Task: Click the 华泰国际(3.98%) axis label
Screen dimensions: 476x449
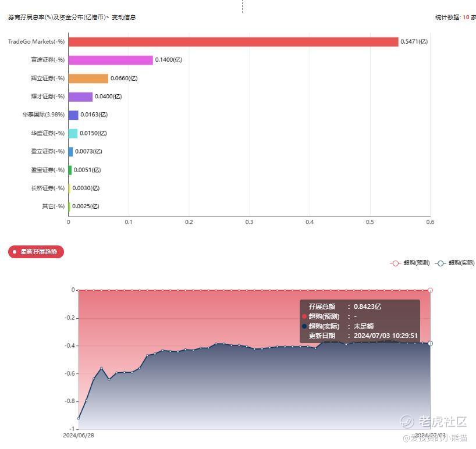Action: (44, 115)
